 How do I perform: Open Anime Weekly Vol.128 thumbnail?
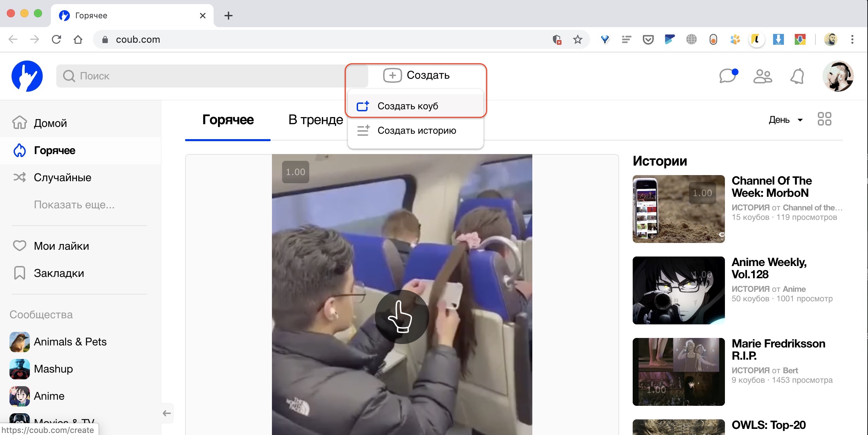point(678,290)
